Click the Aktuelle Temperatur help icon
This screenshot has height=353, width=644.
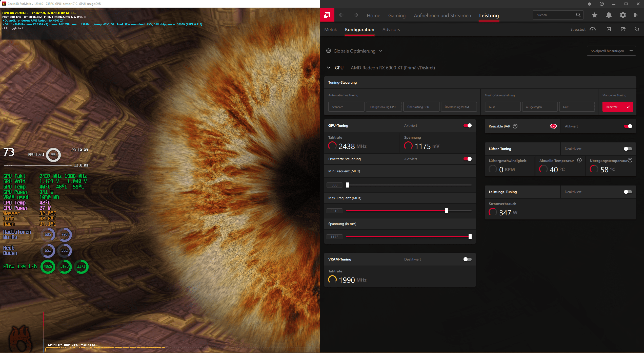(x=579, y=160)
